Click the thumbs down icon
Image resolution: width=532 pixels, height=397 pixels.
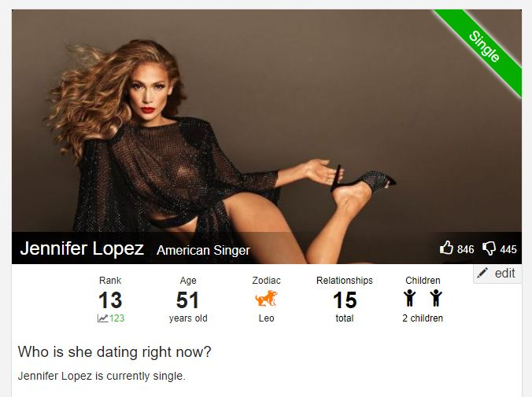(x=490, y=248)
